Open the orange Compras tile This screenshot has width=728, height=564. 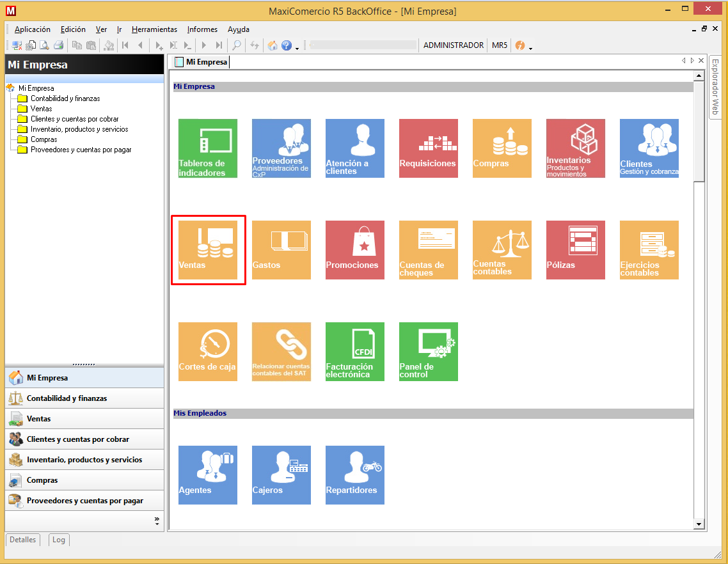502,148
